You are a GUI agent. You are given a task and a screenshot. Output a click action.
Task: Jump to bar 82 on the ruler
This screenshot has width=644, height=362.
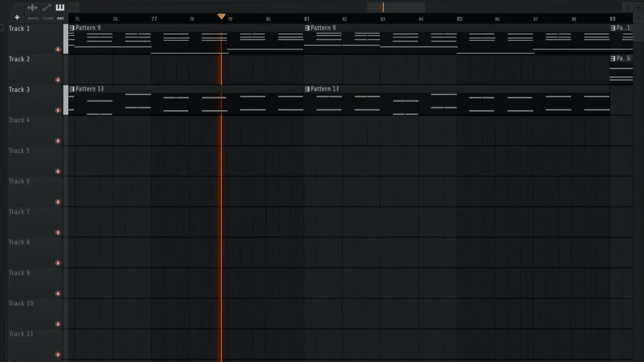click(x=345, y=19)
